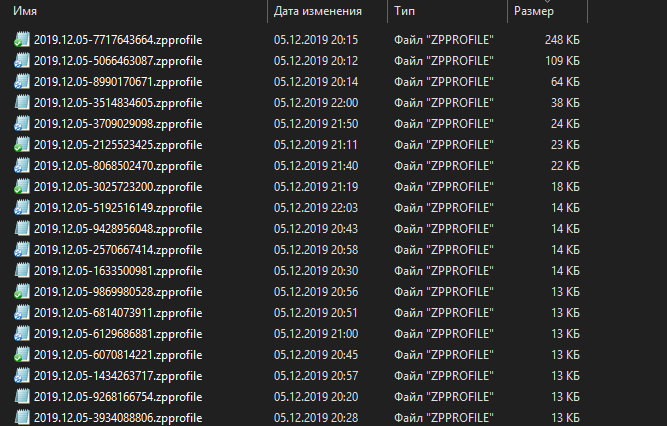
Task: Click the date 05.12.2019 21:00
Action: [x=316, y=334]
